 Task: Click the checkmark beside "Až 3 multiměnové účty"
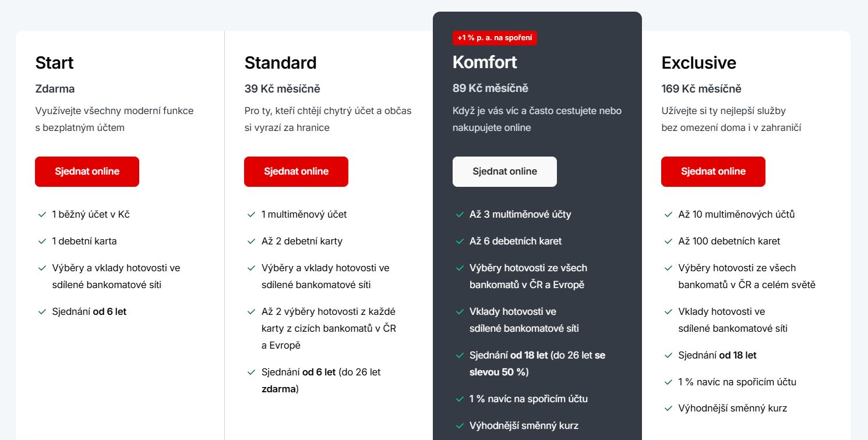[x=460, y=215]
